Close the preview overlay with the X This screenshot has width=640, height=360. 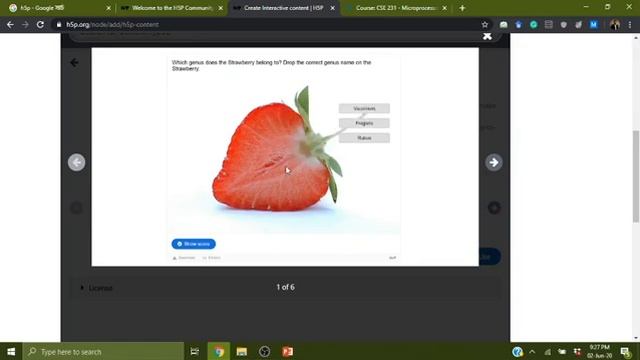[x=487, y=36]
